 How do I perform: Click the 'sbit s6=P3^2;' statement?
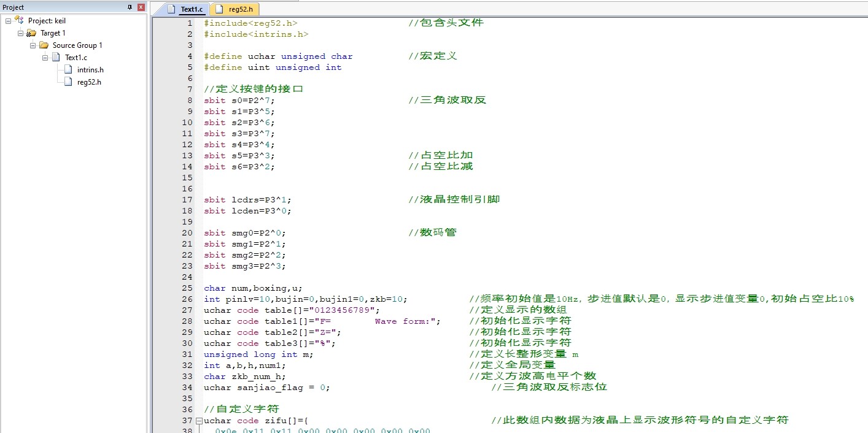pos(239,167)
